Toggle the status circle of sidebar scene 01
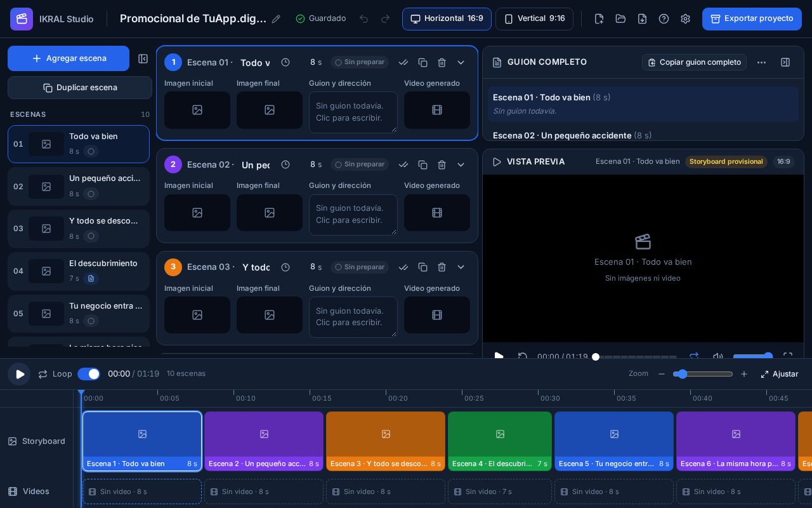 click(x=91, y=151)
